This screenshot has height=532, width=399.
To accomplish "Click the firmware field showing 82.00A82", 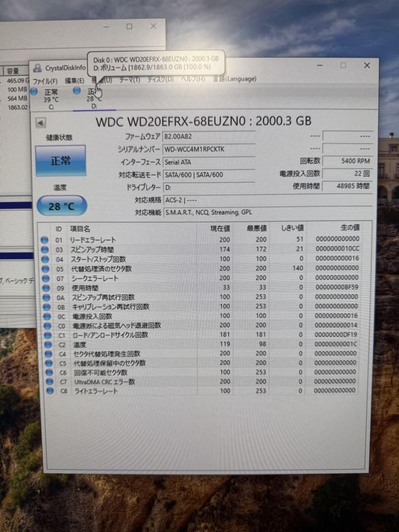I will [209, 136].
